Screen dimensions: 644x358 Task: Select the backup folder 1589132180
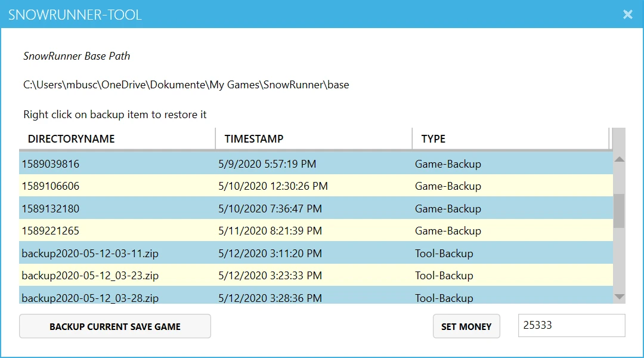pyautogui.click(x=179, y=208)
